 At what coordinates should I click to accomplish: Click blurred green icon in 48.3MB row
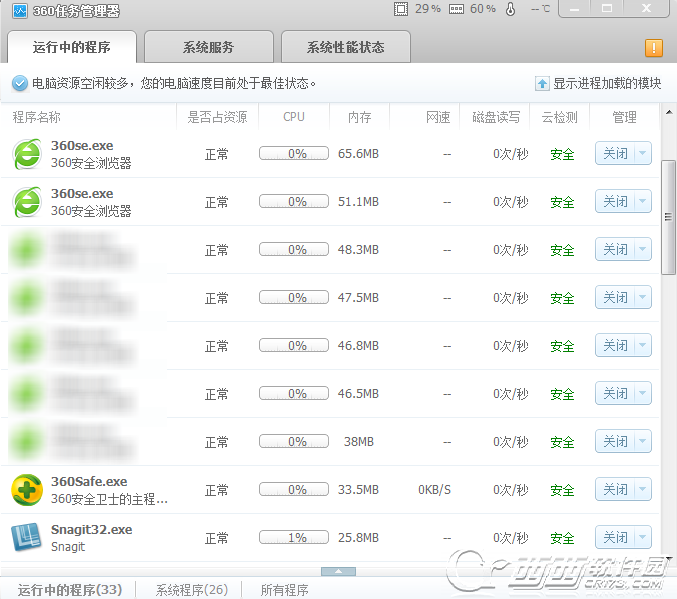27,250
